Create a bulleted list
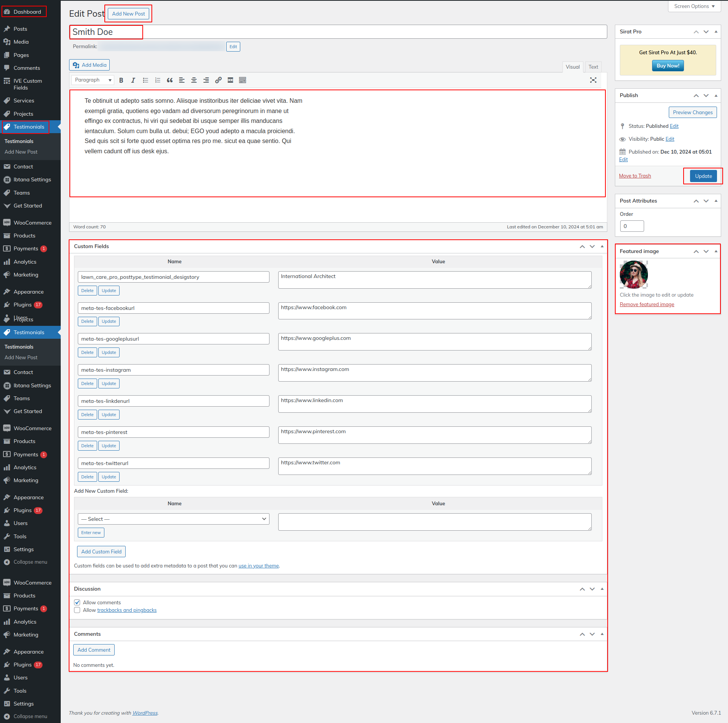 [145, 80]
